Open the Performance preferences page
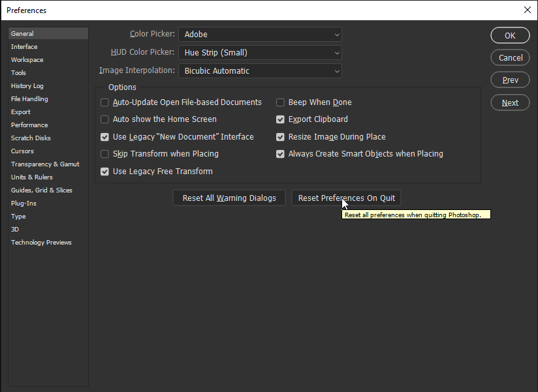 [29, 125]
